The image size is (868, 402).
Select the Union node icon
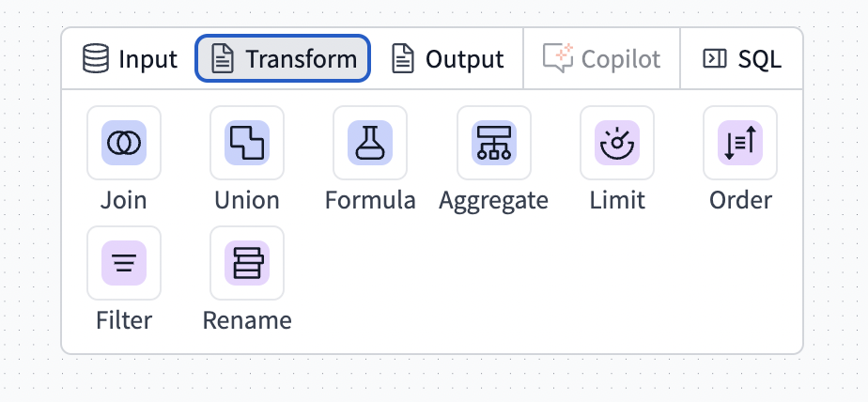(x=247, y=143)
